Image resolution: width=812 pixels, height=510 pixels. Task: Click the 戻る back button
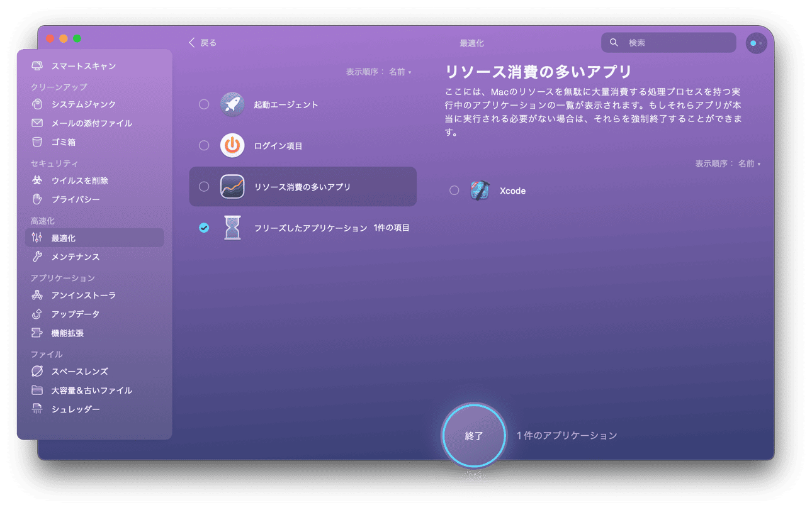203,43
